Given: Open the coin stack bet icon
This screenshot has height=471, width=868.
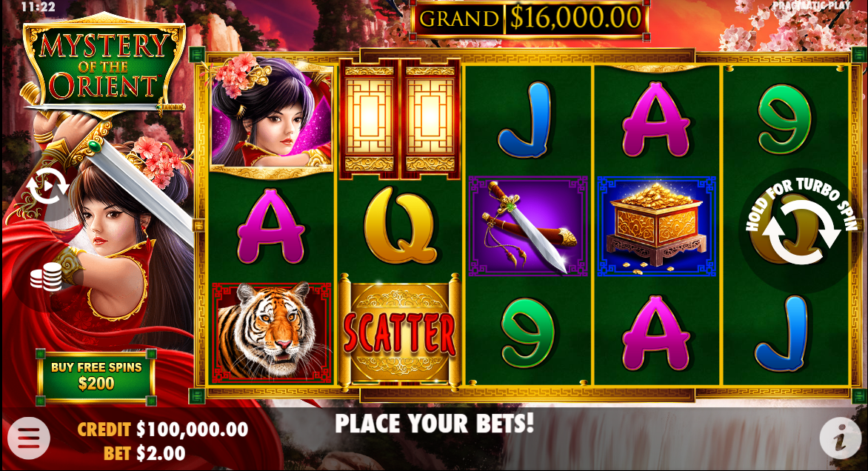Looking at the screenshot, I should 46,277.
